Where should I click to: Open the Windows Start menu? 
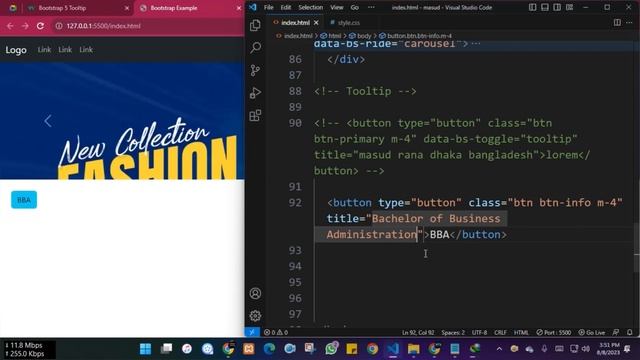click(x=145, y=349)
